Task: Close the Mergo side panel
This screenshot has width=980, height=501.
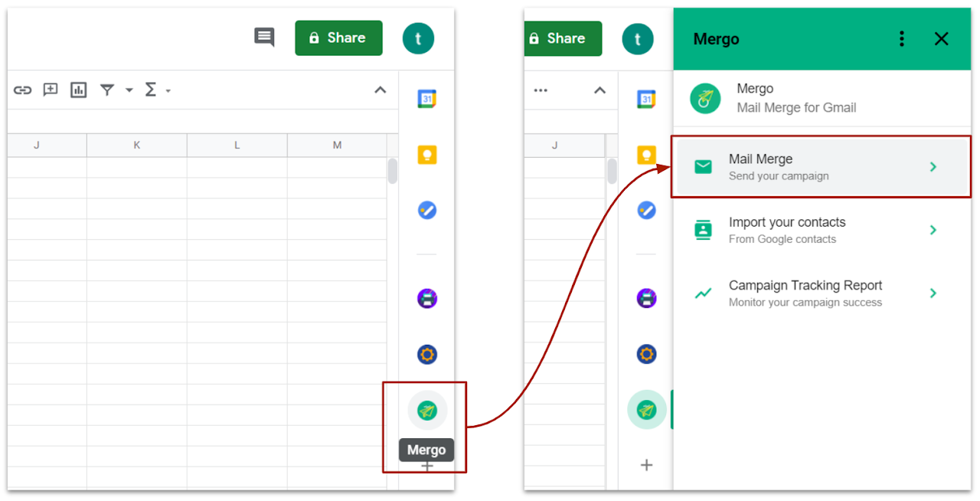Action: tap(942, 38)
